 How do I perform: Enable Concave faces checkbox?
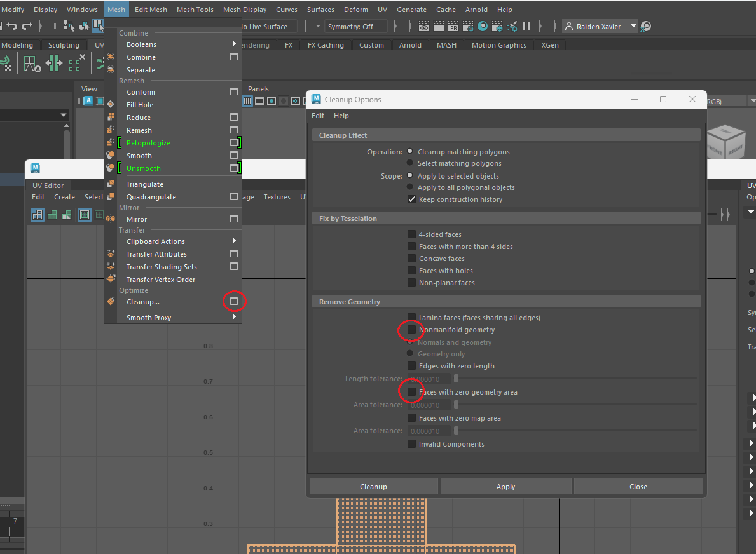[x=411, y=258]
